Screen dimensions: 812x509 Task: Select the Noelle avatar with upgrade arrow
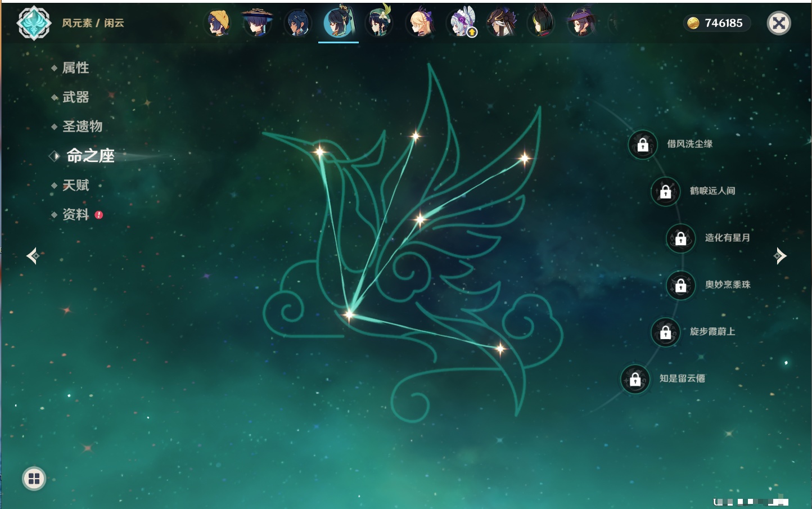461,24
